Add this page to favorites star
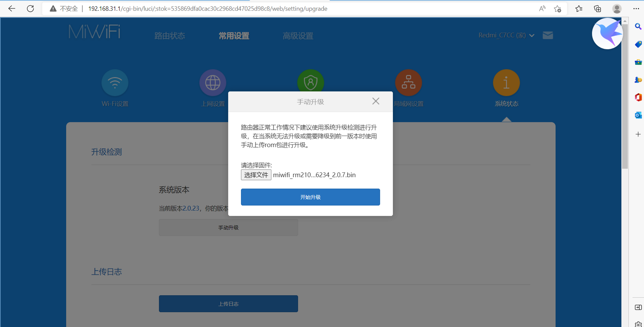The image size is (644, 327). pos(558,9)
